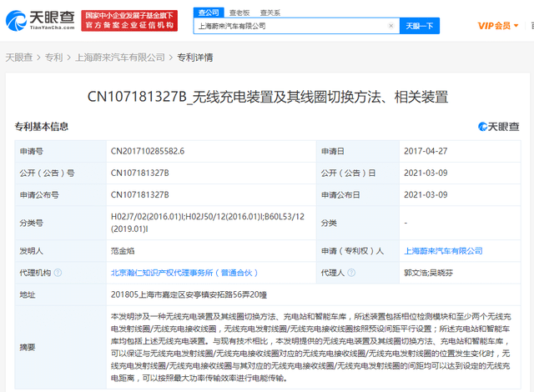Open the VIP会员 dropdown menu
534x392 pixels.
point(498,26)
